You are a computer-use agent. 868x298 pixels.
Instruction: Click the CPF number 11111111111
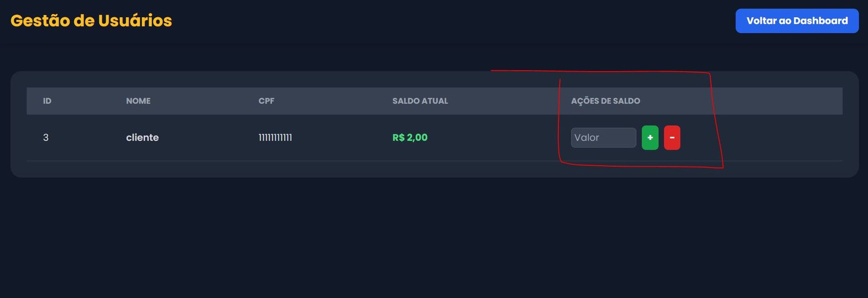pyautogui.click(x=275, y=138)
